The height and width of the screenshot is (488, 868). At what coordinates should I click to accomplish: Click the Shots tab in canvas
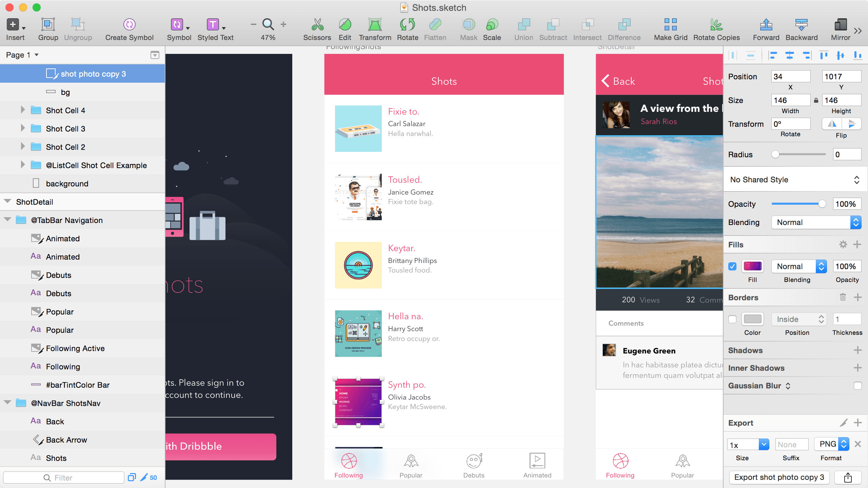tap(443, 80)
